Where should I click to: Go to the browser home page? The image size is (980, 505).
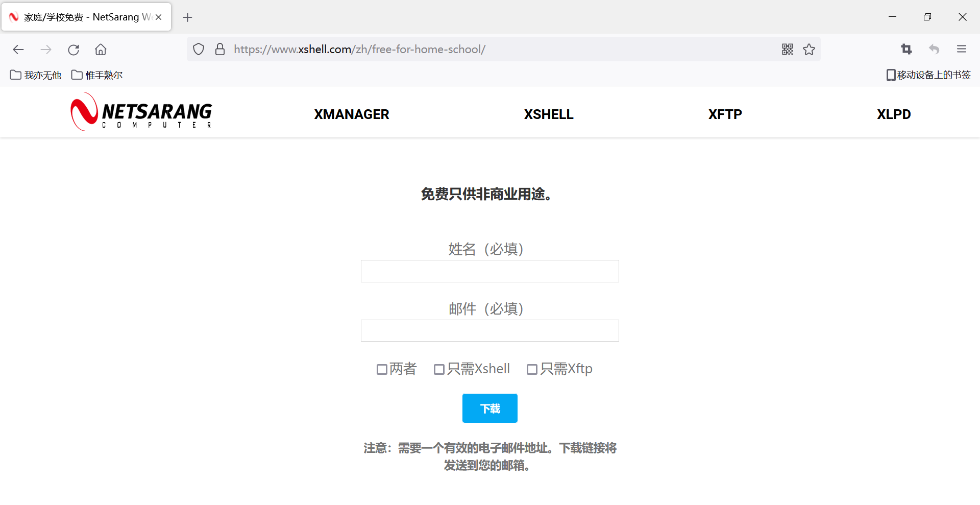[101, 50]
